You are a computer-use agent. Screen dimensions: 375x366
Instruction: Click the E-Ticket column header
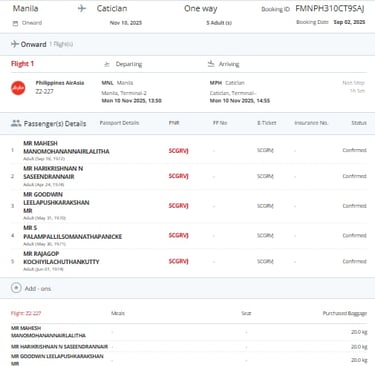click(x=267, y=123)
